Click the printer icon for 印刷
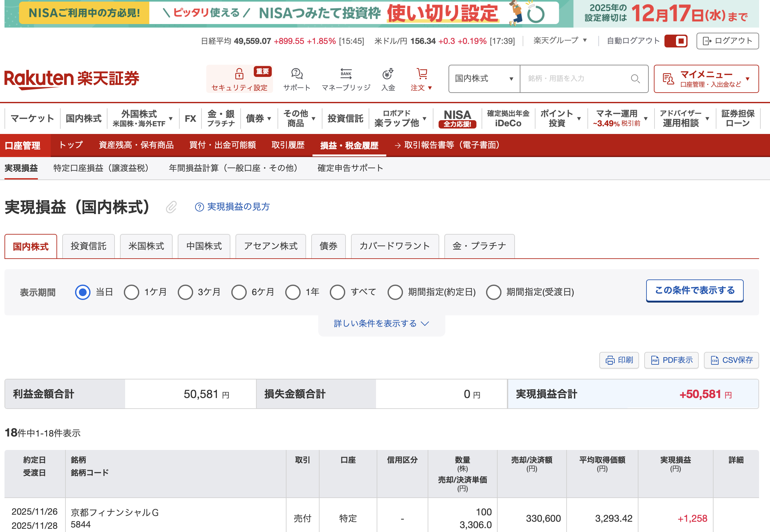 point(610,360)
